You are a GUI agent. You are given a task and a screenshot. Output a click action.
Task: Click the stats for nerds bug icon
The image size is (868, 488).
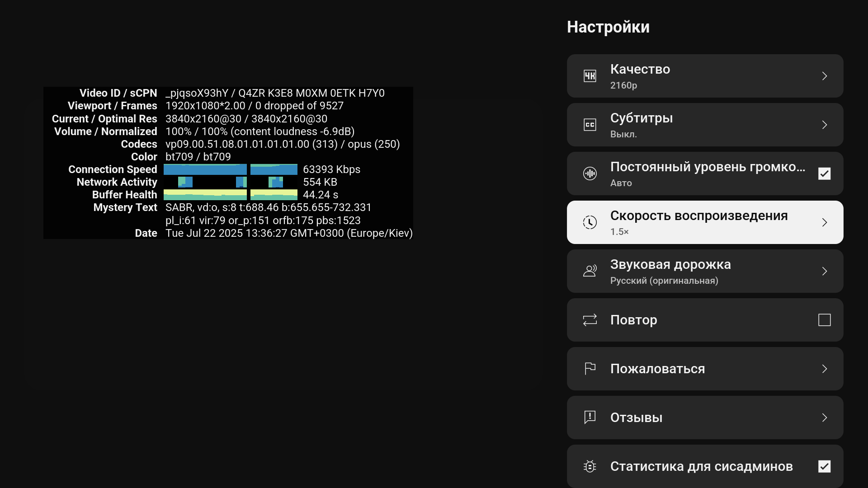tap(590, 466)
